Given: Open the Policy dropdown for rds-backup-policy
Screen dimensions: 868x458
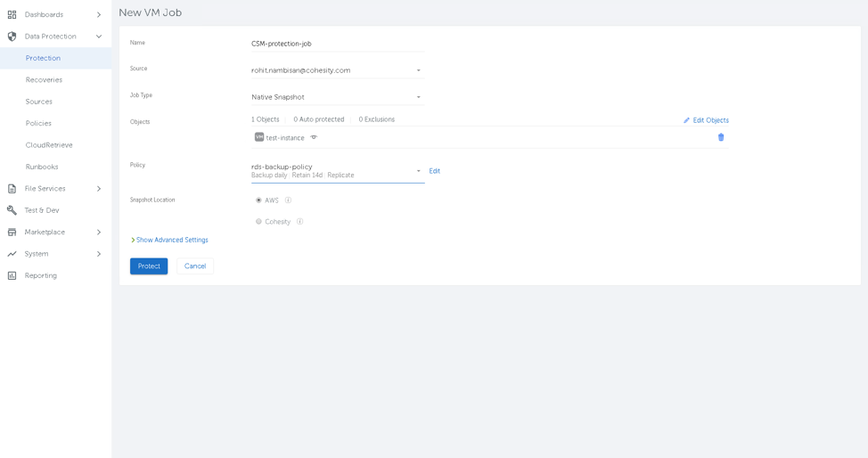Looking at the screenshot, I should point(337,171).
